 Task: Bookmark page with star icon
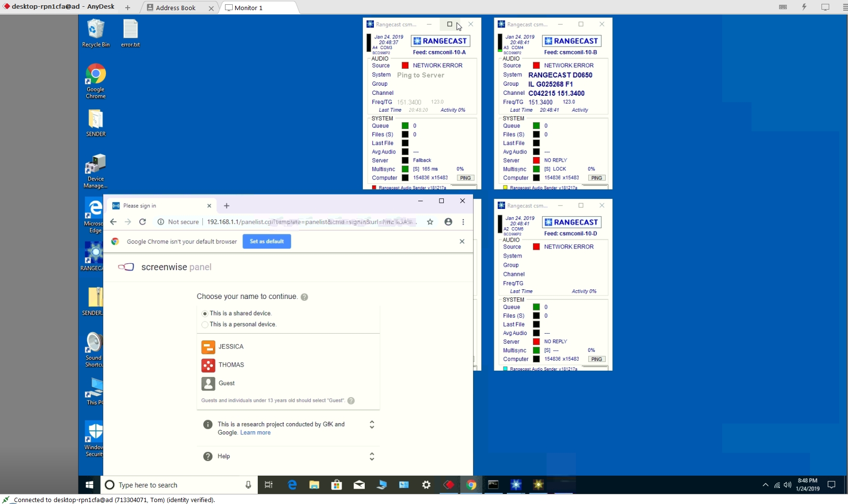click(430, 222)
